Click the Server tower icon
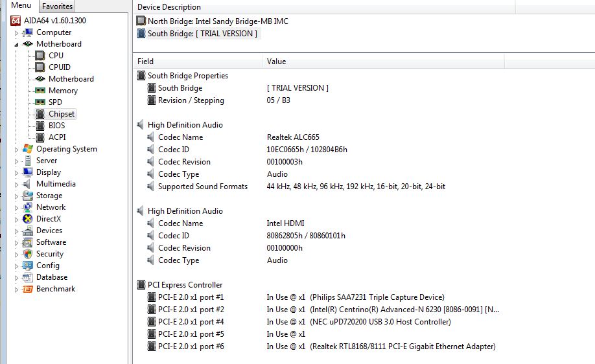The image size is (595, 364). pos(28,161)
